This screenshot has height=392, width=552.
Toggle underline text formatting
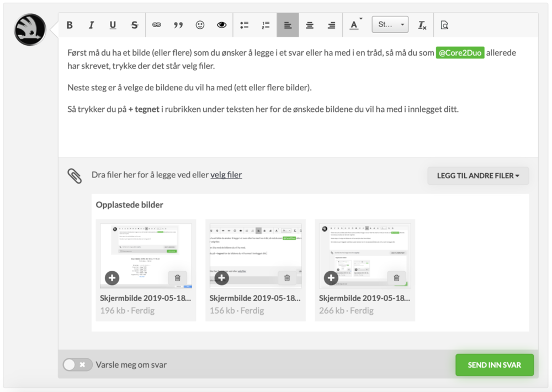coord(113,25)
